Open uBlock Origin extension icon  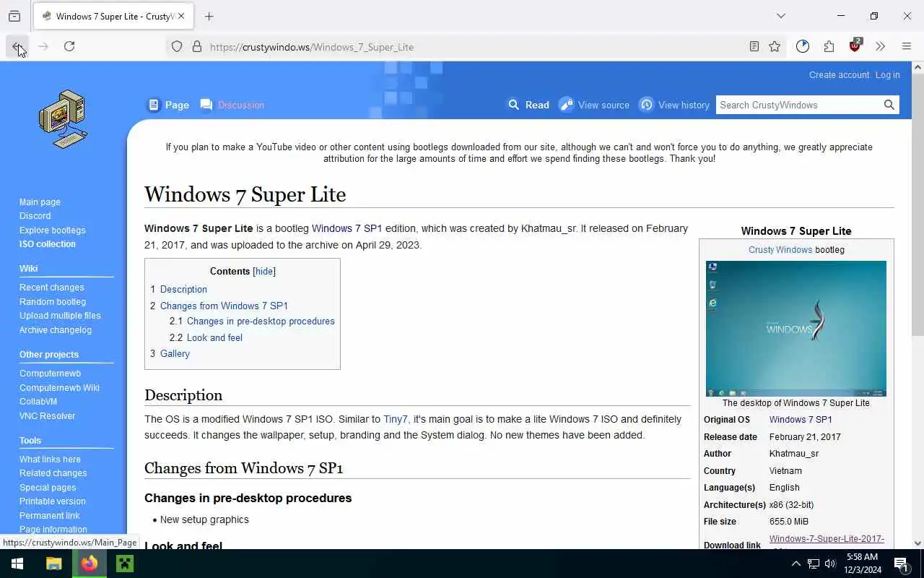855,46
